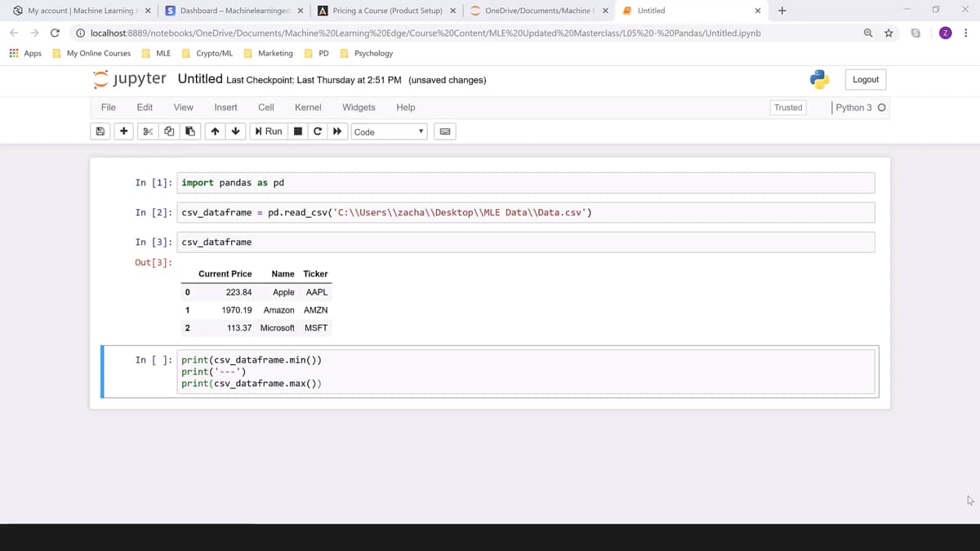Click the Out[3] output prompt
The image size is (980, 551).
coord(153,262)
